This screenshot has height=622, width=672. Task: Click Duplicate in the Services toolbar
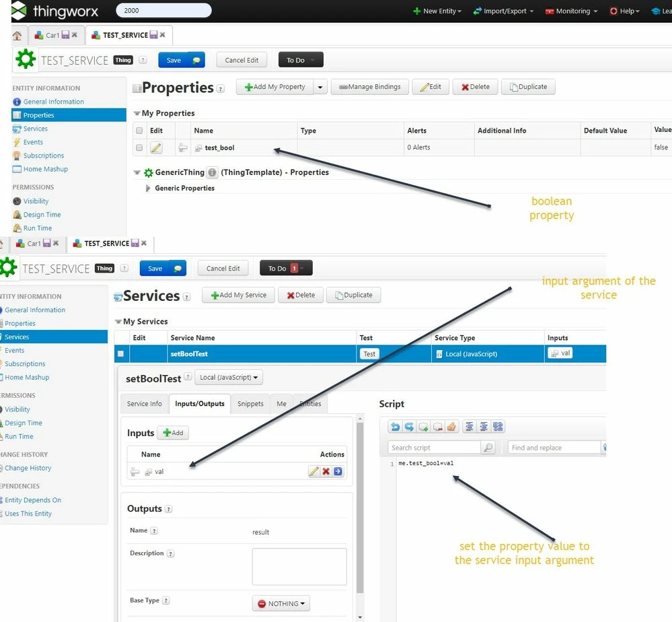[354, 295]
